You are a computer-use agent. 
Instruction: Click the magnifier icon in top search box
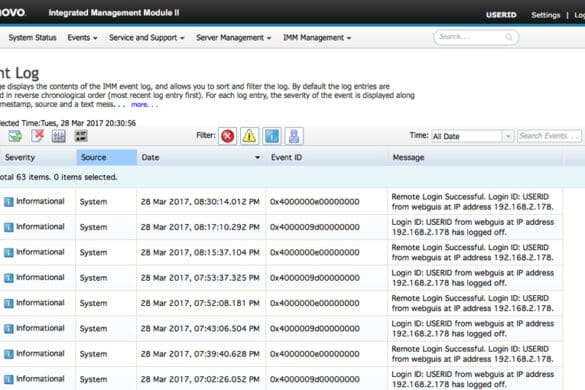point(509,37)
